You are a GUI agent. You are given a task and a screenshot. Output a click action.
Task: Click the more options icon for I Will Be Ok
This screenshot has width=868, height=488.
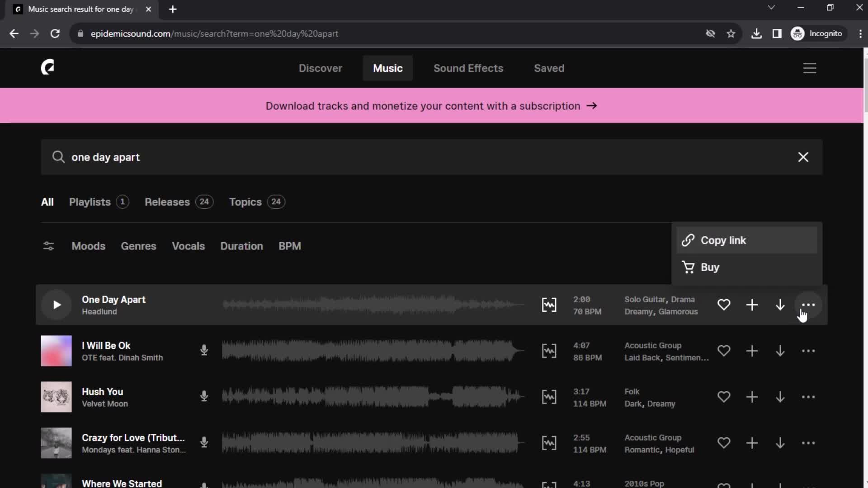tap(808, 351)
